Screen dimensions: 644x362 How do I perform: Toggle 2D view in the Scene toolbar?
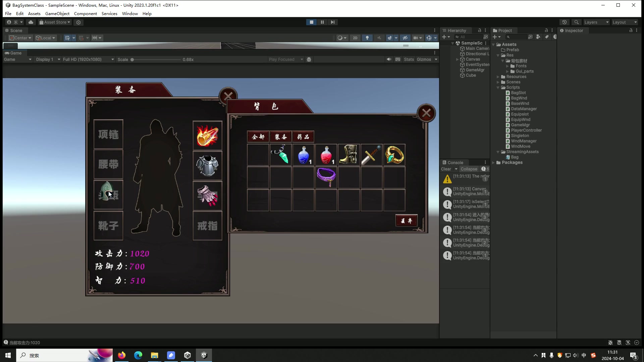[x=355, y=38]
